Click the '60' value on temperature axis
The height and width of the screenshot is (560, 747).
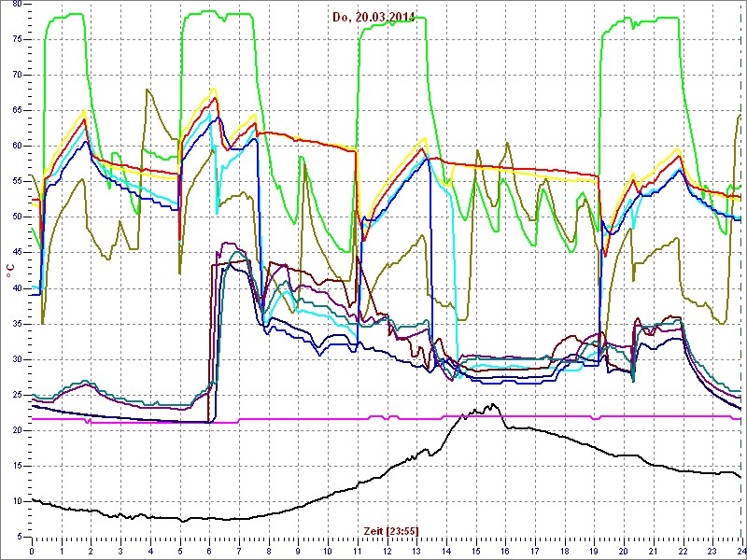(x=17, y=147)
